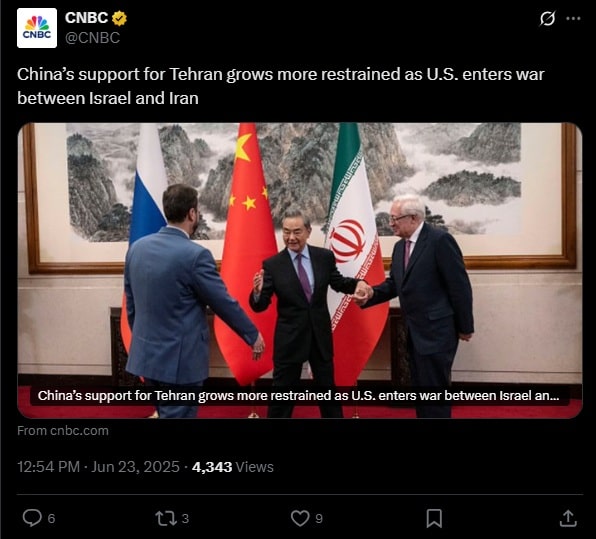Click the CNBC display name
The height and width of the screenshot is (539, 596).
[x=86, y=17]
